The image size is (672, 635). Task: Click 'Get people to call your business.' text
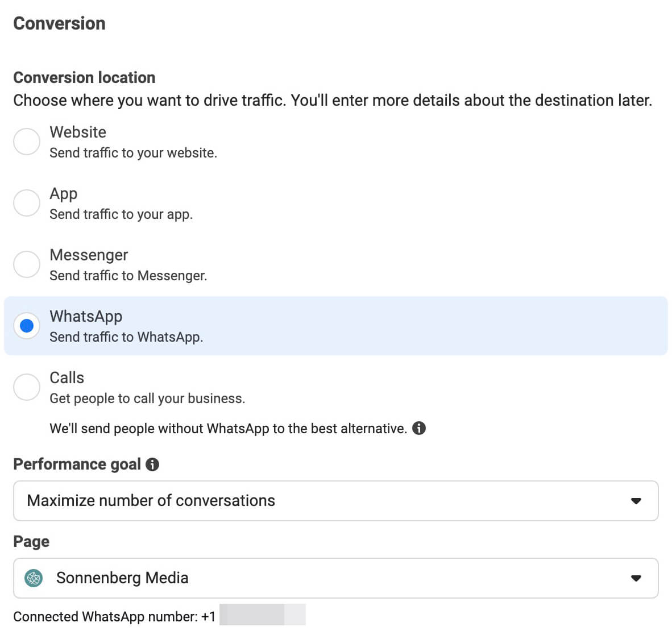coord(147,399)
